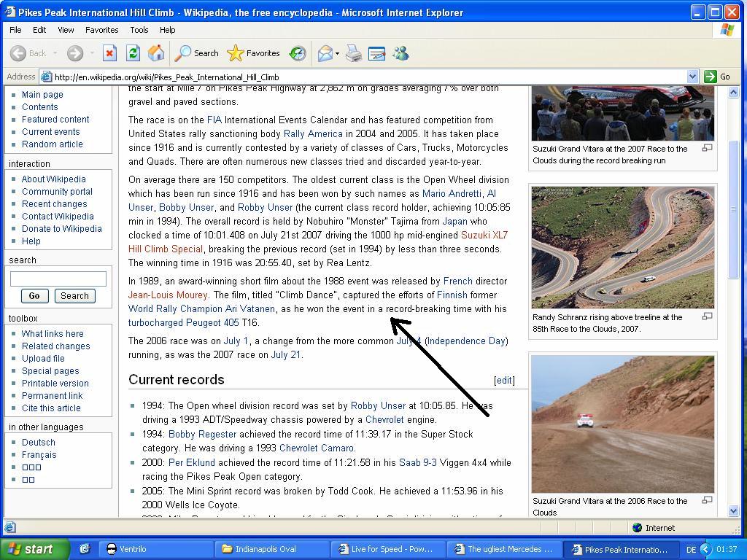Follow the Bobby Regester link
Viewport: 747px width, 560px height.
point(203,434)
